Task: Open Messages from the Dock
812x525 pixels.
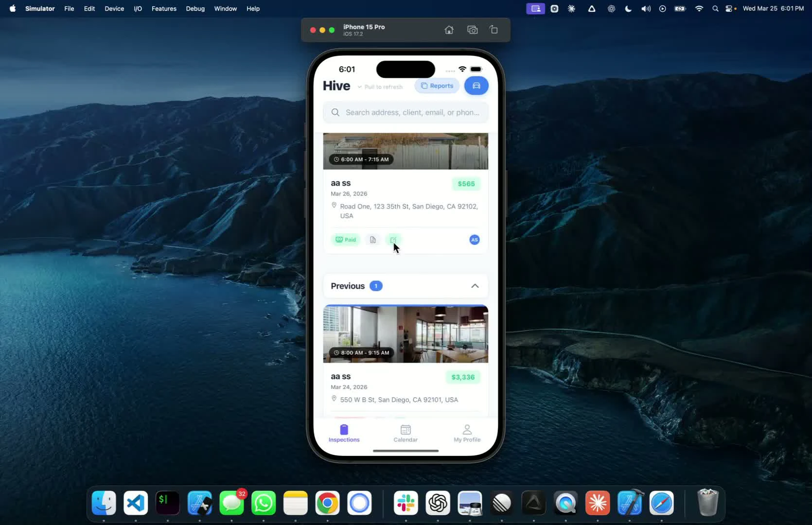Action: [231, 503]
